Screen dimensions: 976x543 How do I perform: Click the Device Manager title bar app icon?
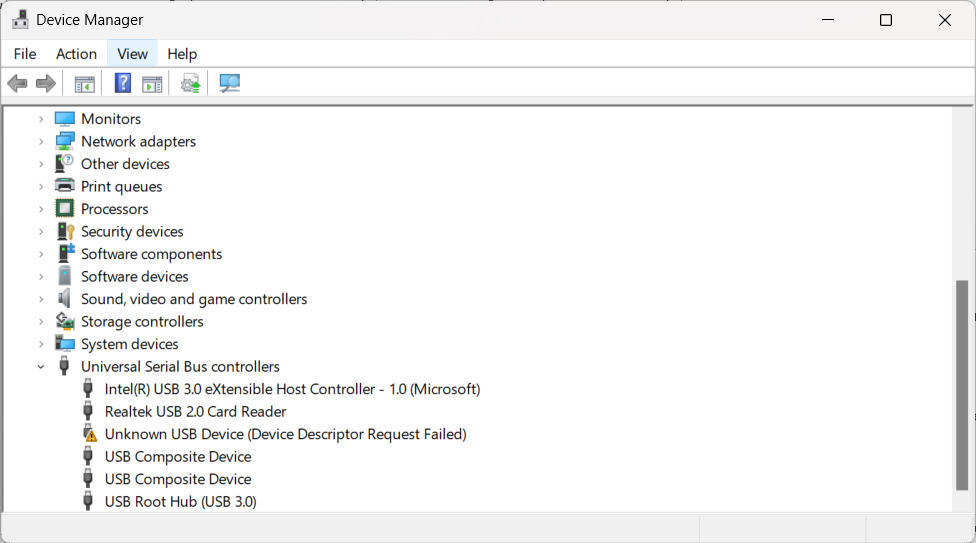(20, 19)
